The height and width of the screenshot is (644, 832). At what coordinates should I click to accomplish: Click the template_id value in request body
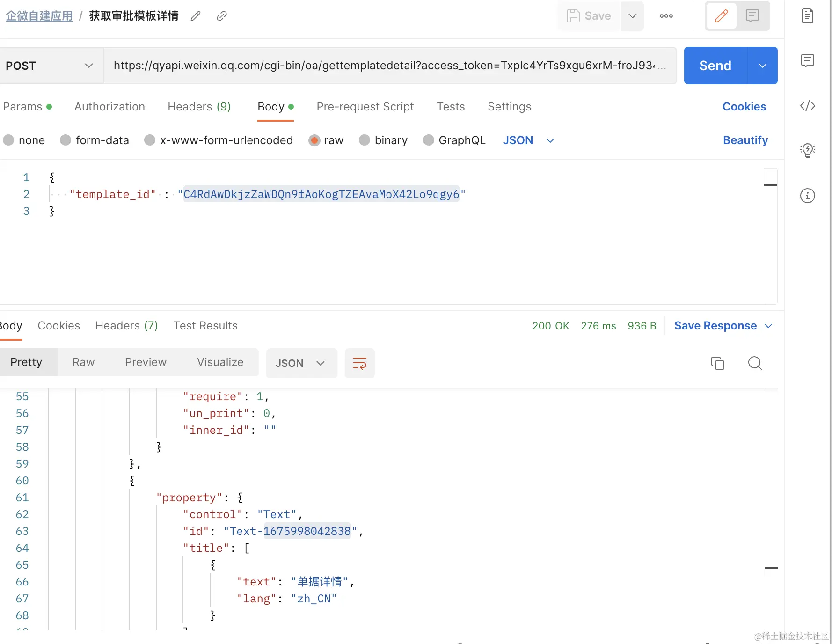point(321,194)
